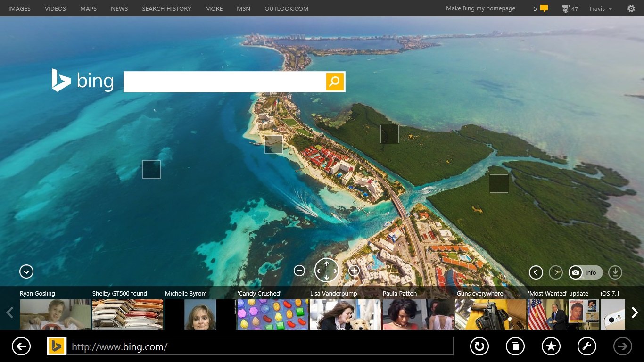This screenshot has height=362, width=644.
Task: Click hotspot square on right mangrove
Action: pos(499,183)
